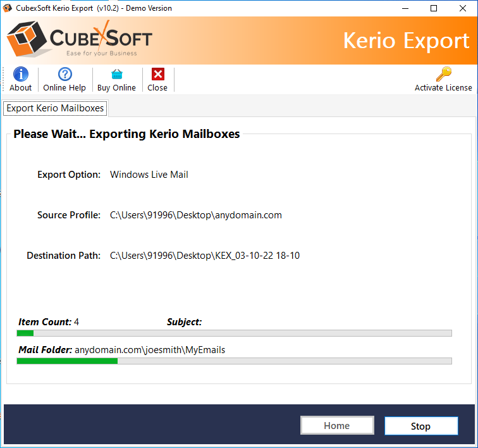478x448 pixels.
Task: Open Online Help question mark icon
Action: click(64, 74)
